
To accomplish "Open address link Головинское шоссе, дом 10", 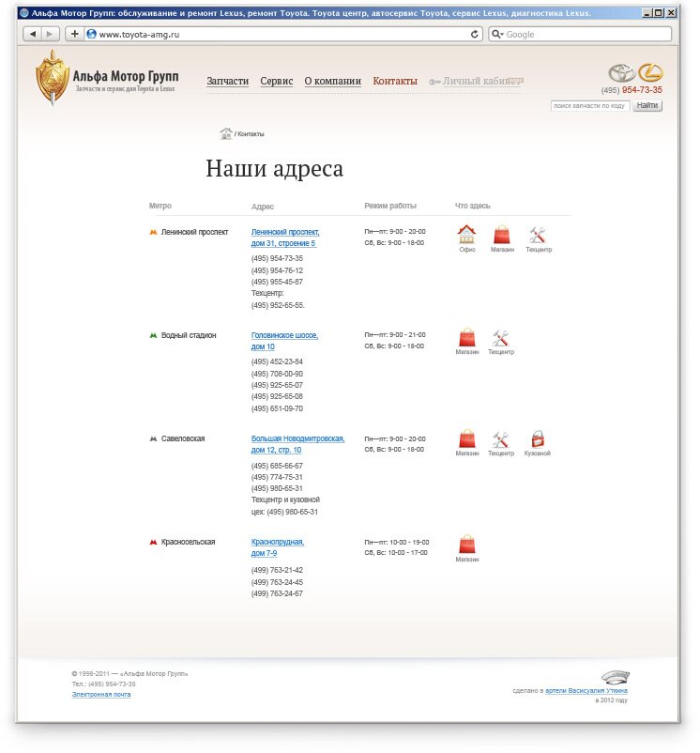I will (x=284, y=341).
